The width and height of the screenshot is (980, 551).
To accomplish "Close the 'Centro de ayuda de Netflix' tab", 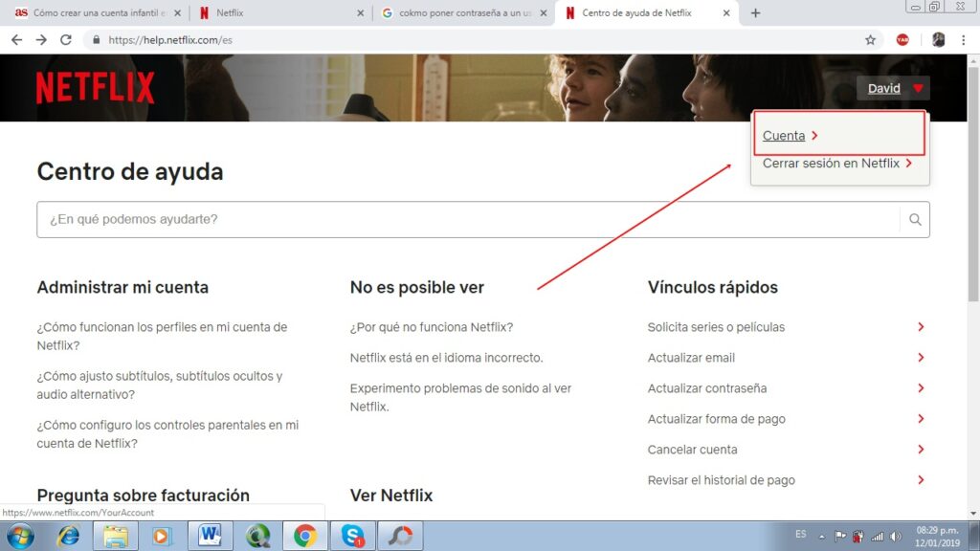I will 726,13.
